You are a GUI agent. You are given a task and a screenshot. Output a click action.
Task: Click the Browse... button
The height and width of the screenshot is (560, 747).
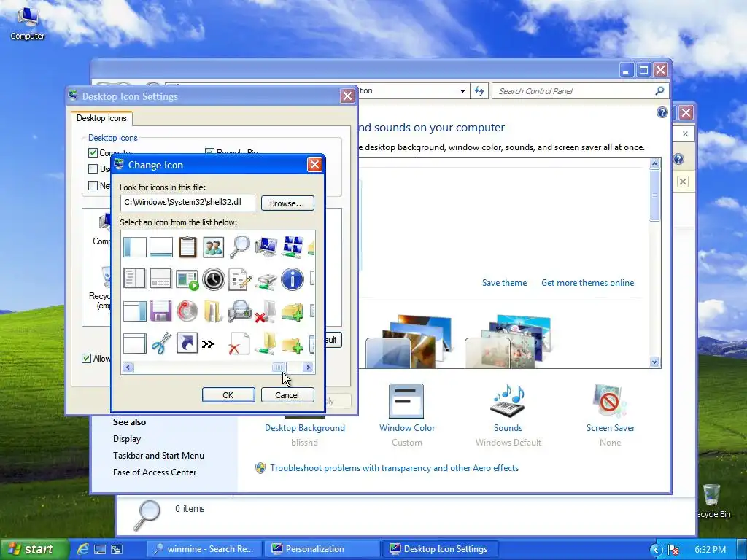tap(287, 203)
